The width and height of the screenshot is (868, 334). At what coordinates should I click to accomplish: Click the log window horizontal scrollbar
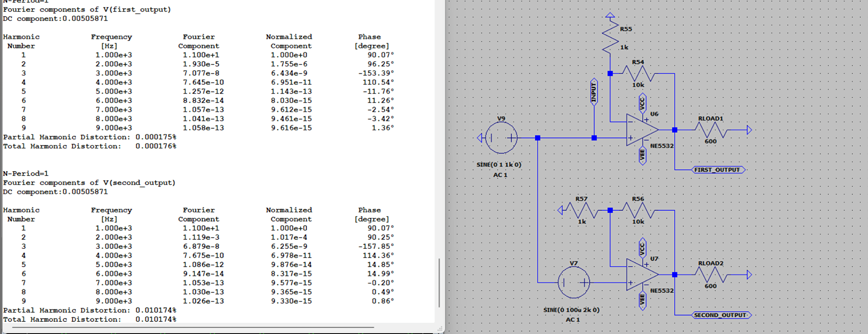coord(193,327)
